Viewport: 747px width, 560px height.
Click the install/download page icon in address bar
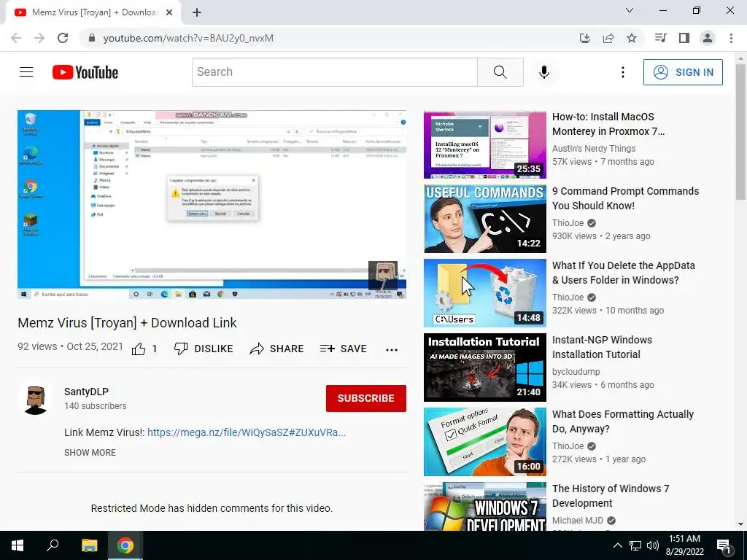585,38
